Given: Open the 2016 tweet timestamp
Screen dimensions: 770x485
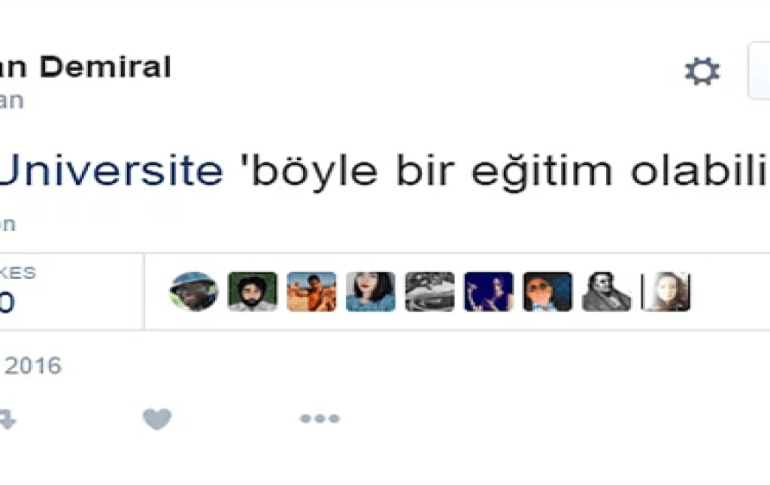Looking at the screenshot, I should point(31,366).
